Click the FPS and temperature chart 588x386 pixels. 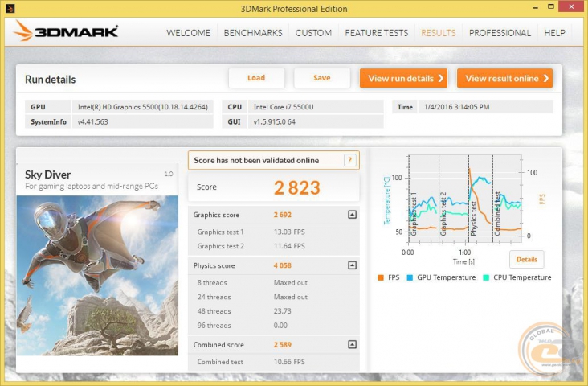(464, 199)
